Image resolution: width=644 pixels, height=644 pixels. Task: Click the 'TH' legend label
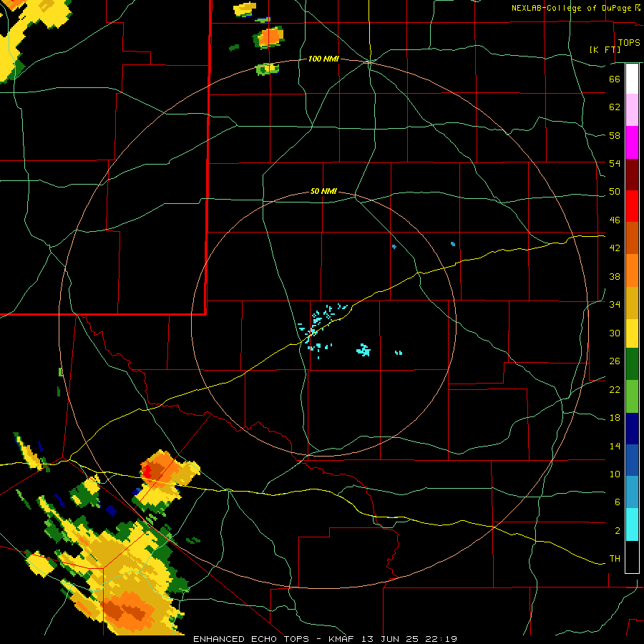[x=615, y=559]
